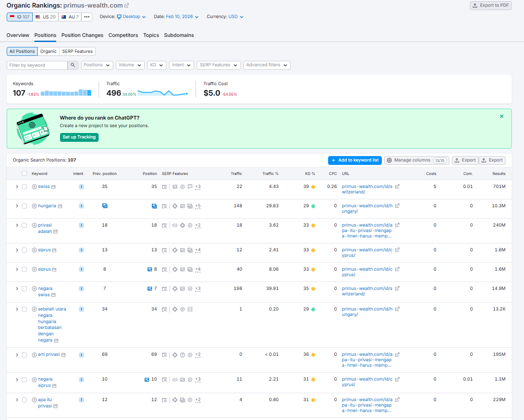Image resolution: width=524 pixels, height=420 pixels.
Task: Expand the hungaria keyword row details
Action: tap(17, 206)
